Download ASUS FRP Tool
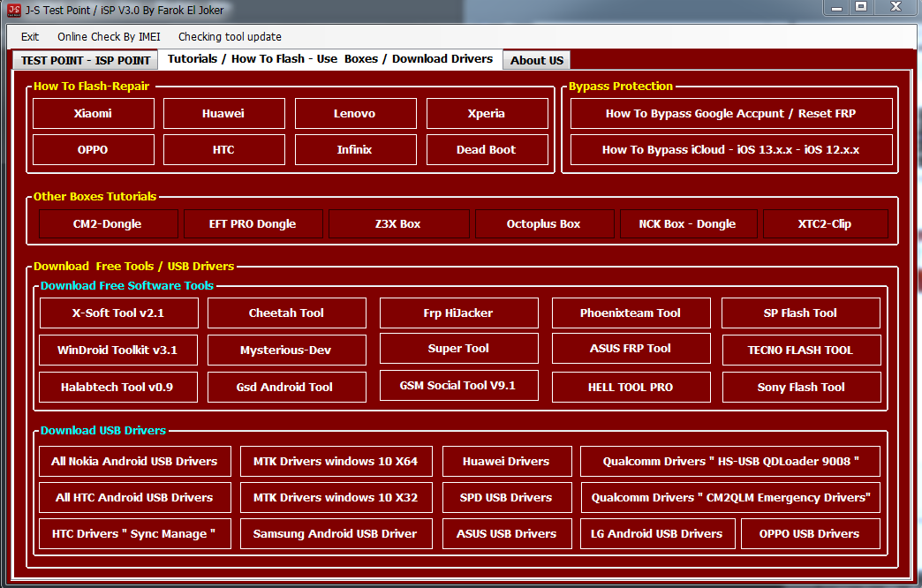 pyautogui.click(x=631, y=348)
